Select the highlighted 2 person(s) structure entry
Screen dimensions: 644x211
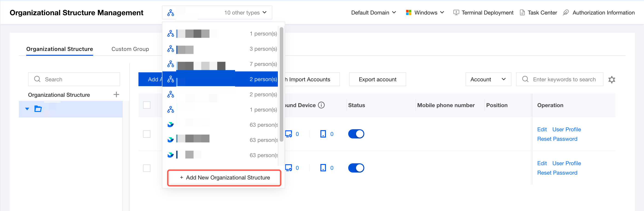[220, 79]
